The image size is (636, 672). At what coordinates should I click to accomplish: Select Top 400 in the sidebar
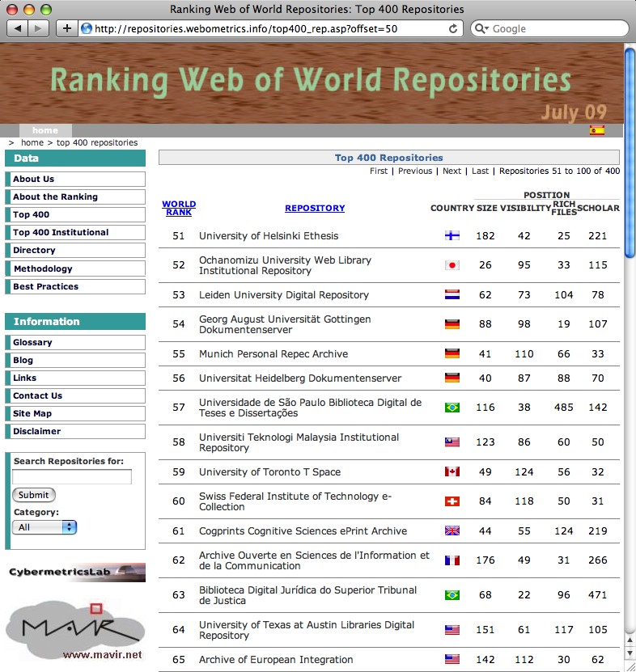[75, 215]
